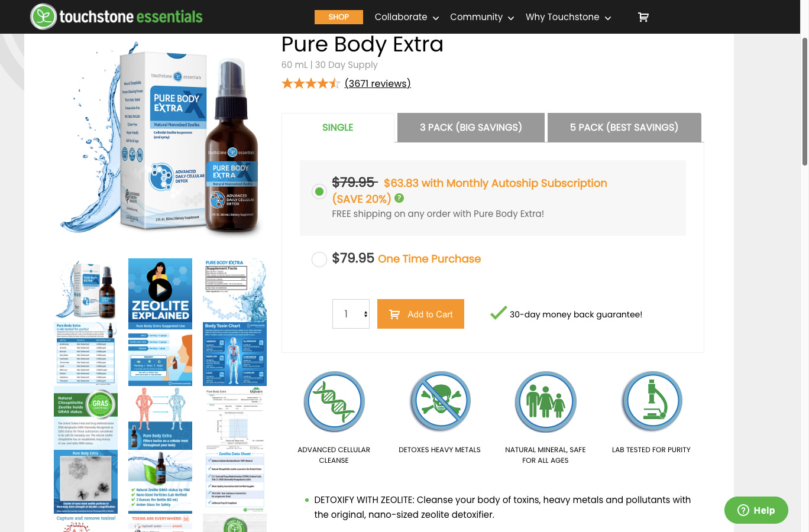The image size is (809, 532).
Task: Open the 3671 reviews link
Action: 378,83
